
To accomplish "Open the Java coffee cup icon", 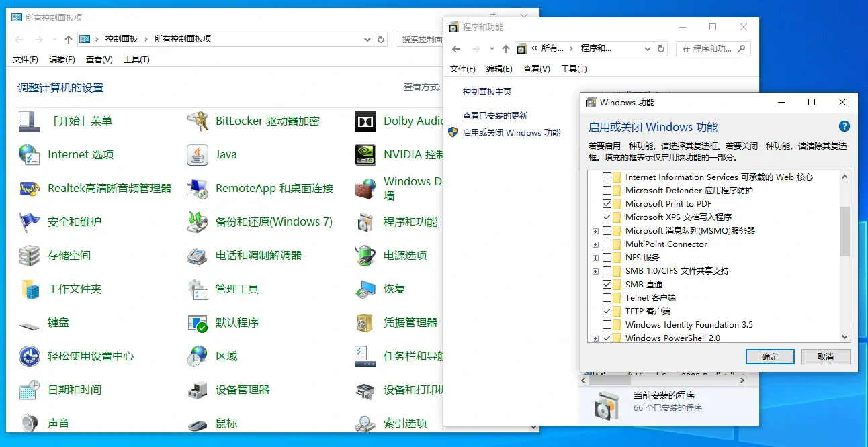I will pyautogui.click(x=198, y=155).
